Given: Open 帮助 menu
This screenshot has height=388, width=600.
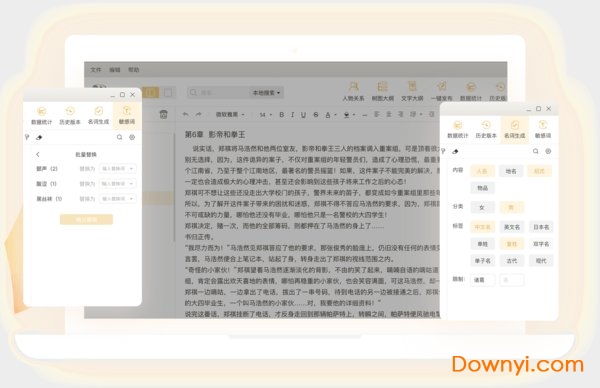Looking at the screenshot, I should pos(134,69).
